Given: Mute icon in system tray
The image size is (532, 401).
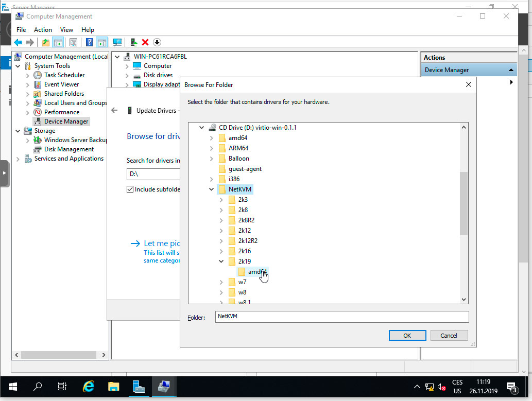Looking at the screenshot, I should [x=440, y=387].
